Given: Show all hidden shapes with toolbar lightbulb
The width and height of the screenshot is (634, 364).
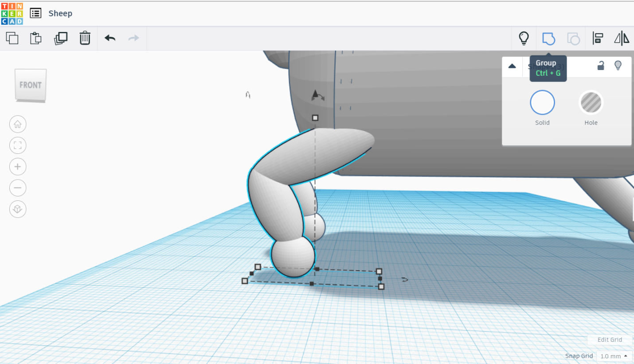Looking at the screenshot, I should tap(524, 38).
